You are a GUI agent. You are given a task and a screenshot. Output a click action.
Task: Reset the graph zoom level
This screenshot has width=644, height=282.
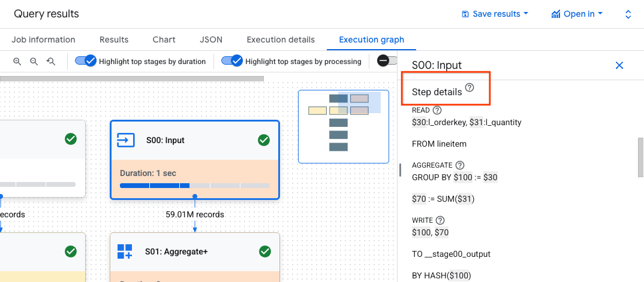point(51,61)
